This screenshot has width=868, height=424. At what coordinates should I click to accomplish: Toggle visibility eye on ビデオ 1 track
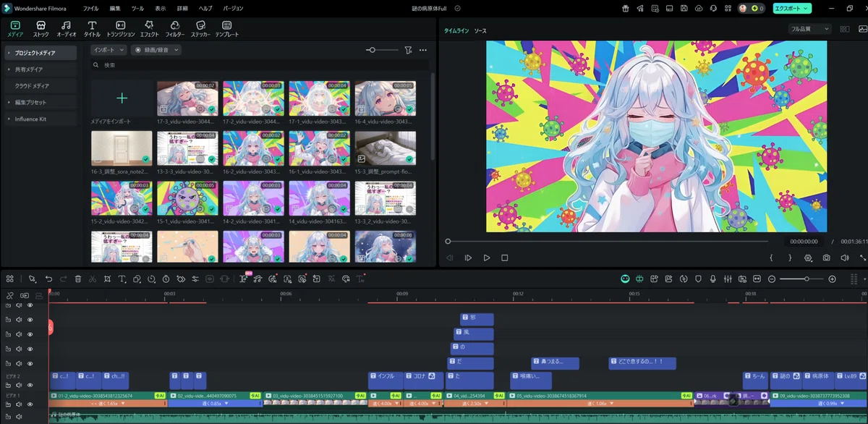coord(30,404)
